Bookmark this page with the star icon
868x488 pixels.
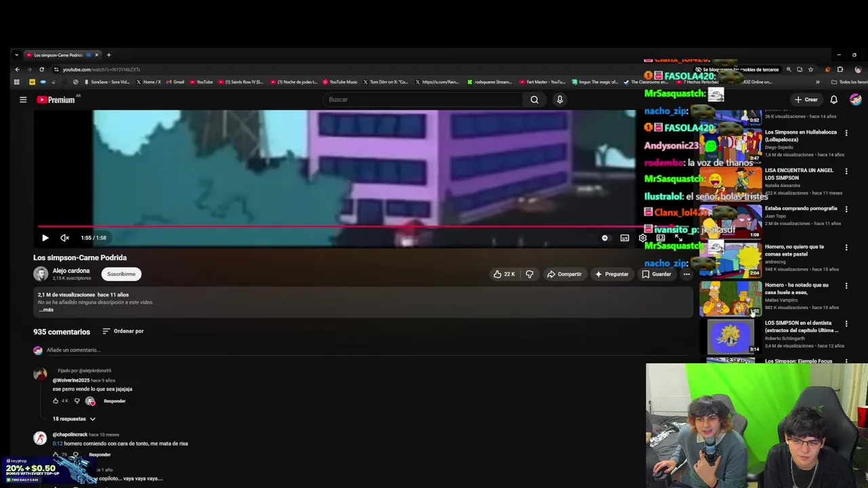810,69
